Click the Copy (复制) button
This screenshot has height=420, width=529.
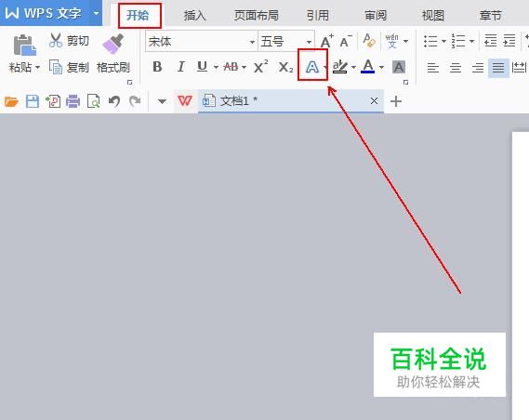coord(69,68)
